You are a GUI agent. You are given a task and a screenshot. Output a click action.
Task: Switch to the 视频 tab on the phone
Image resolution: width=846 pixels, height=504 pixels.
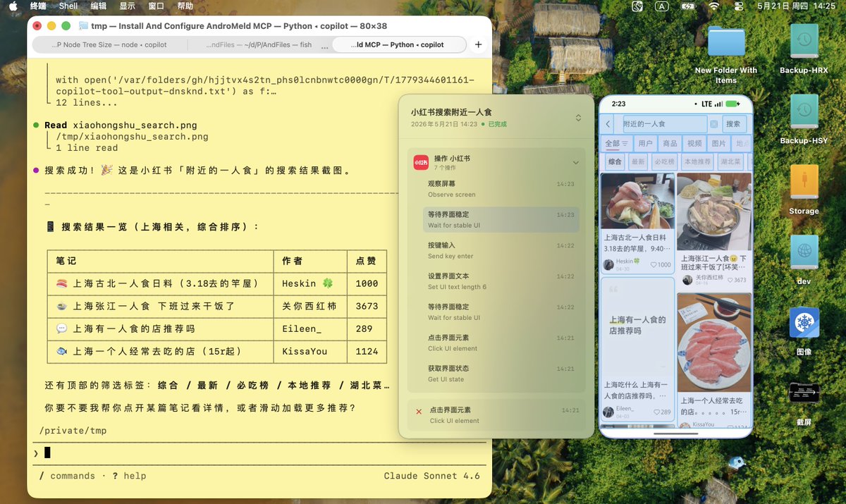(x=694, y=143)
